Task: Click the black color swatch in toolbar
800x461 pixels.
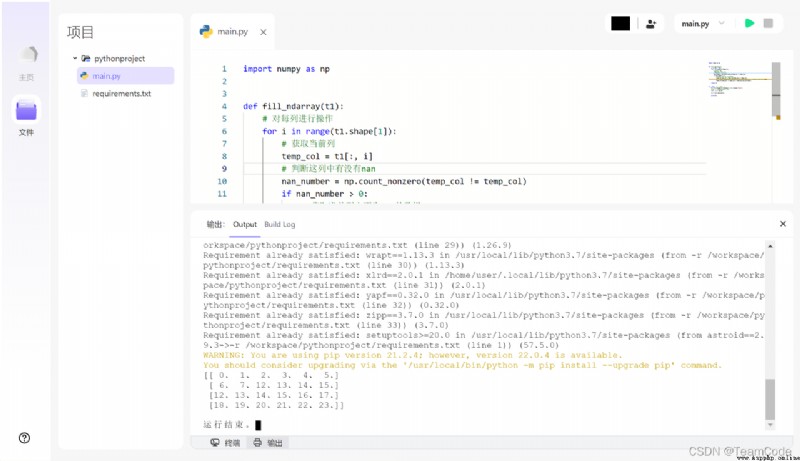Action: coord(620,23)
